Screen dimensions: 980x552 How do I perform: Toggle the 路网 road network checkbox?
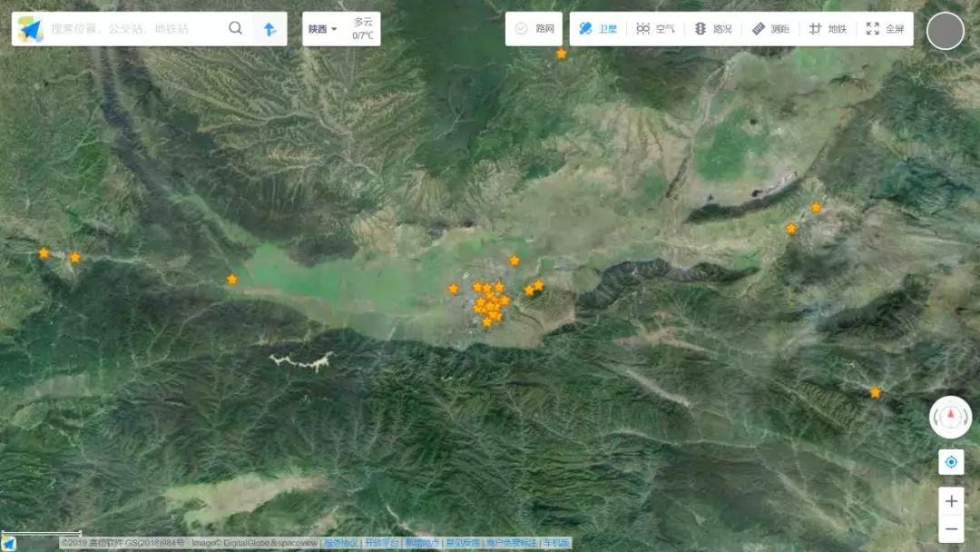534,29
